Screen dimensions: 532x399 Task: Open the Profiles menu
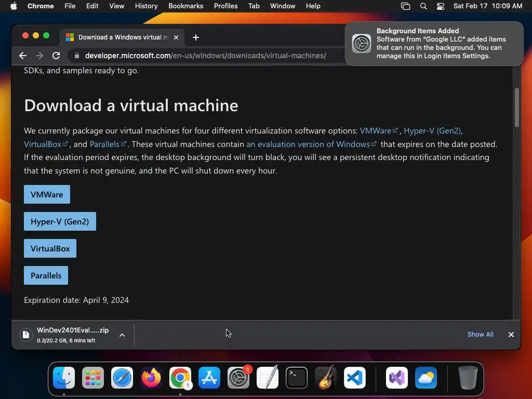[x=225, y=6]
